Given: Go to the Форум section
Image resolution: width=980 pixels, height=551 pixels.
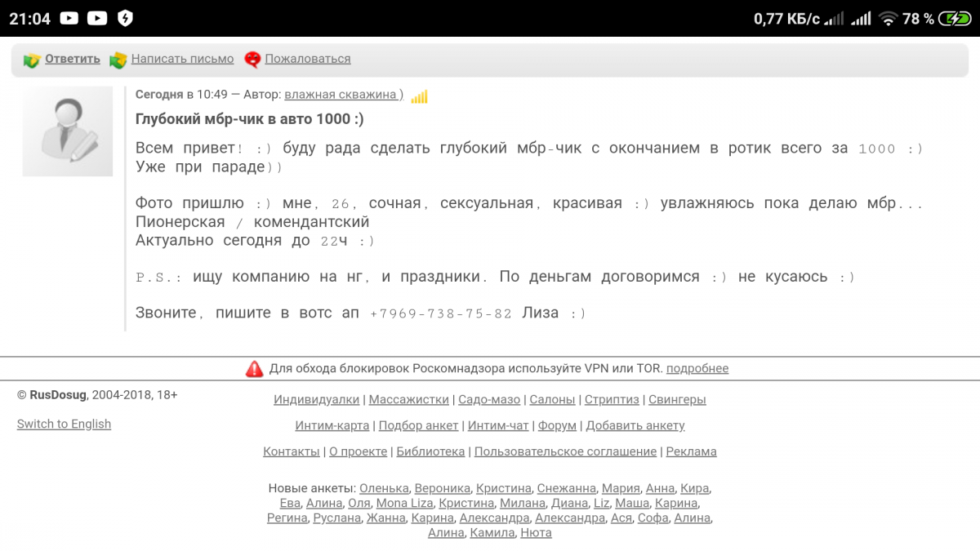Looking at the screenshot, I should (557, 425).
